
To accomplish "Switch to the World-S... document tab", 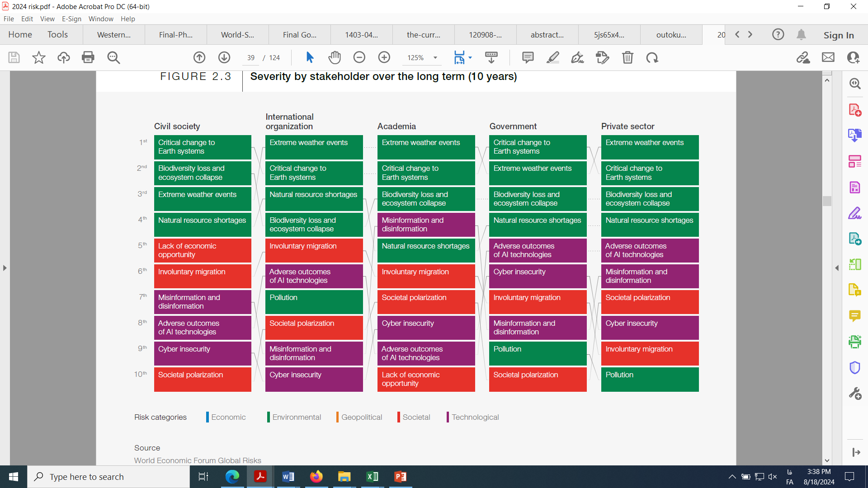I will click(x=237, y=35).
